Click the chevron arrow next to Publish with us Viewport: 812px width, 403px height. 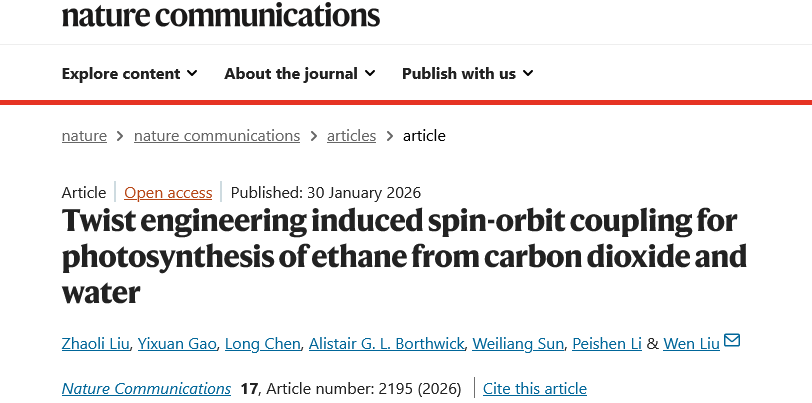point(528,74)
